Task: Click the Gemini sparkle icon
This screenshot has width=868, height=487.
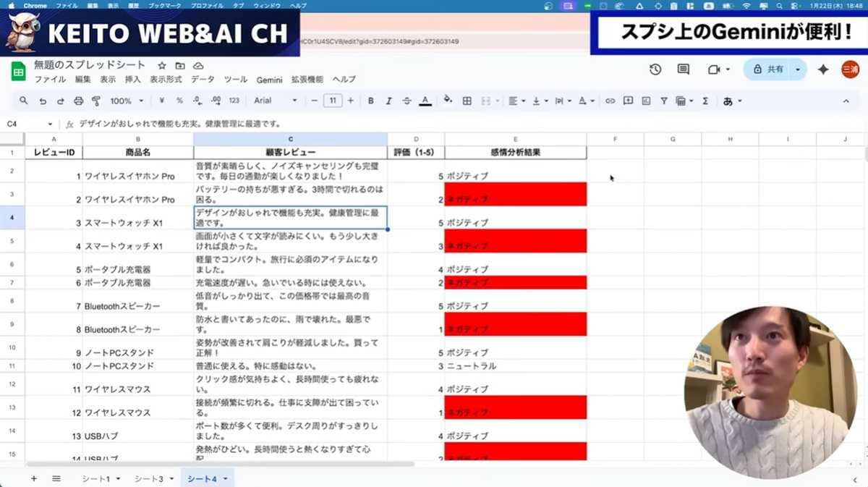Action: point(823,69)
